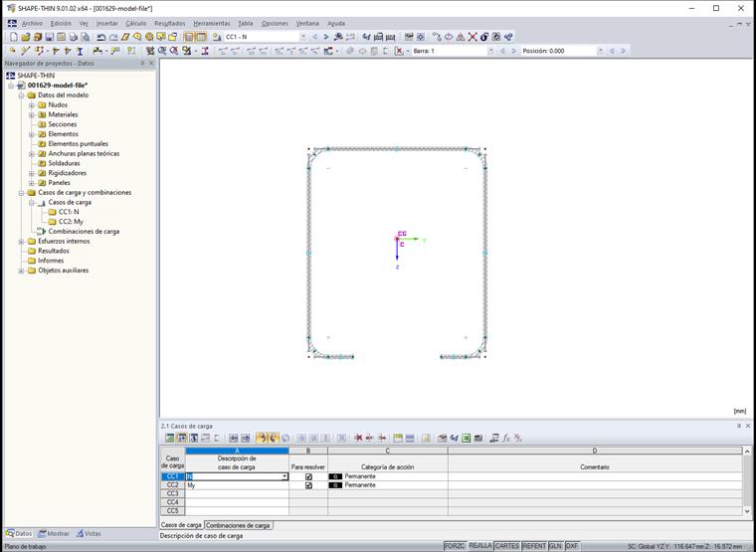This screenshot has height=552, width=756.
Task: Click the previous load case arrow
Action: (315, 37)
